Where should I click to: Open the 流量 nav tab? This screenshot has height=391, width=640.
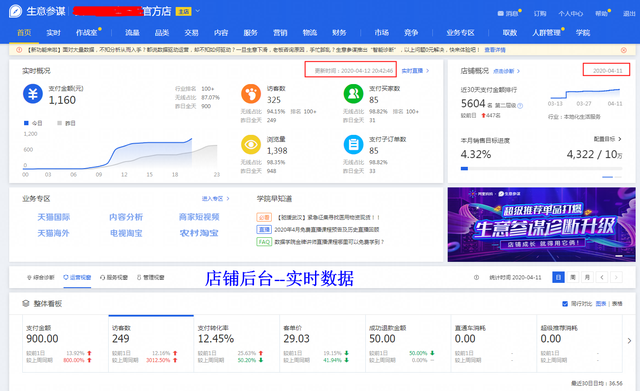click(132, 33)
